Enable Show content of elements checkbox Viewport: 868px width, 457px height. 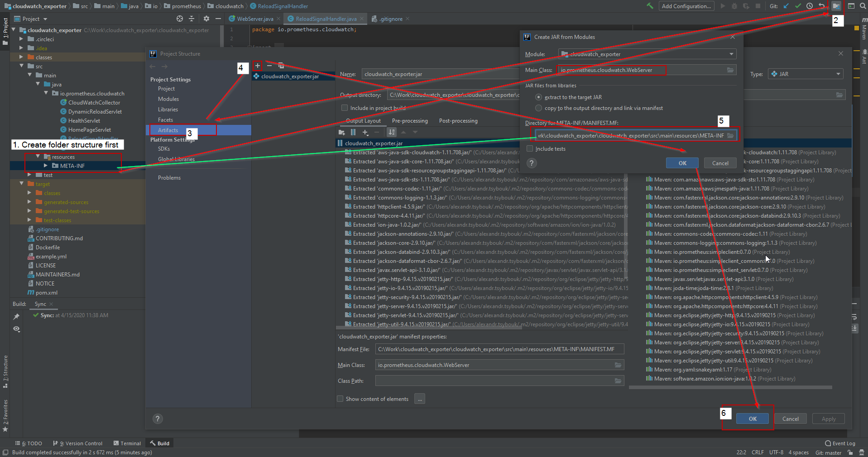(340, 399)
